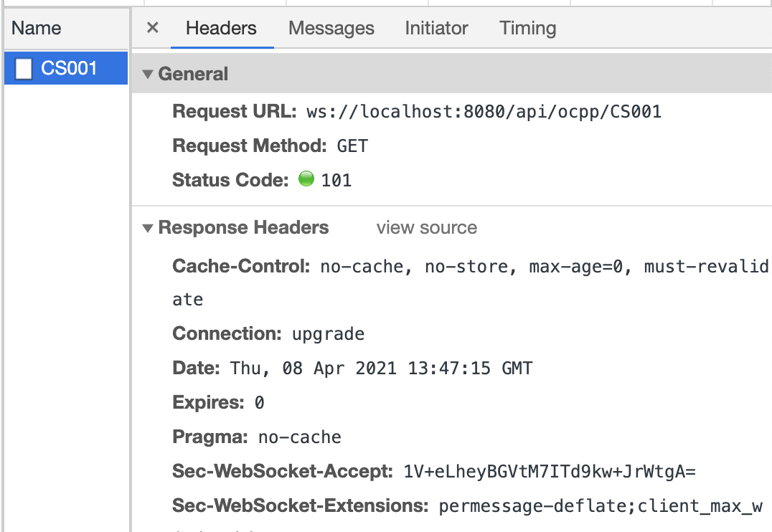Select the CS001 request row
The width and height of the screenshot is (772, 532).
tap(68, 68)
